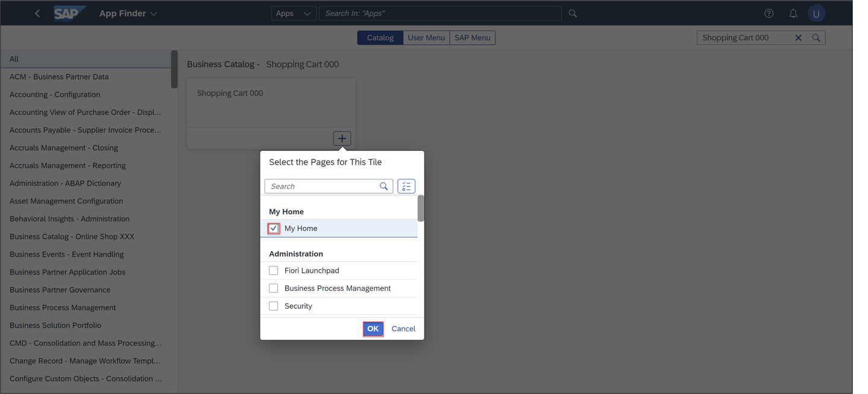Image resolution: width=868 pixels, height=394 pixels.
Task: Select Change Record - Manage Workflow Templates
Action: click(x=86, y=361)
